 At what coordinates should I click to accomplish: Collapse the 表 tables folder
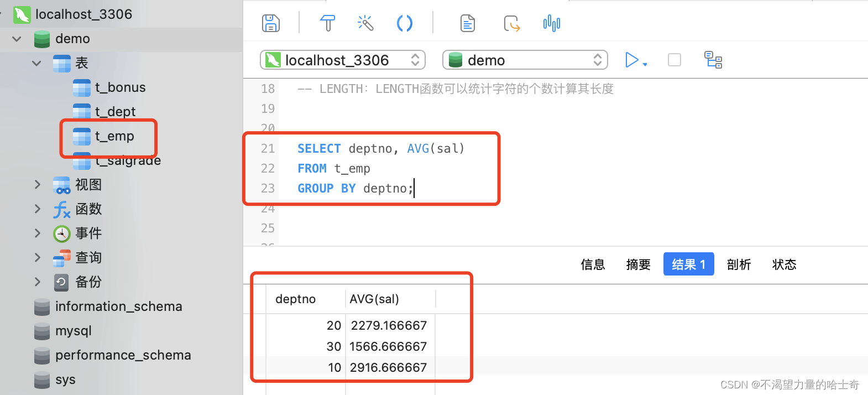37,63
